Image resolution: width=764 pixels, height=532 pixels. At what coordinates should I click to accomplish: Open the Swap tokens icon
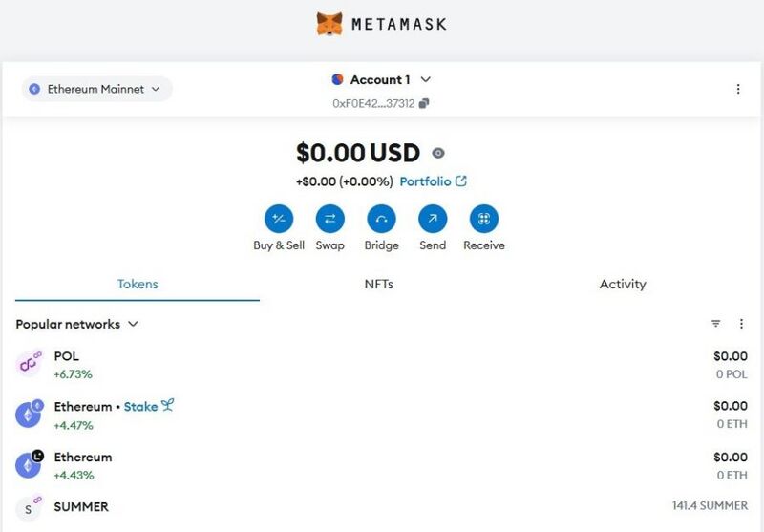[x=329, y=219]
